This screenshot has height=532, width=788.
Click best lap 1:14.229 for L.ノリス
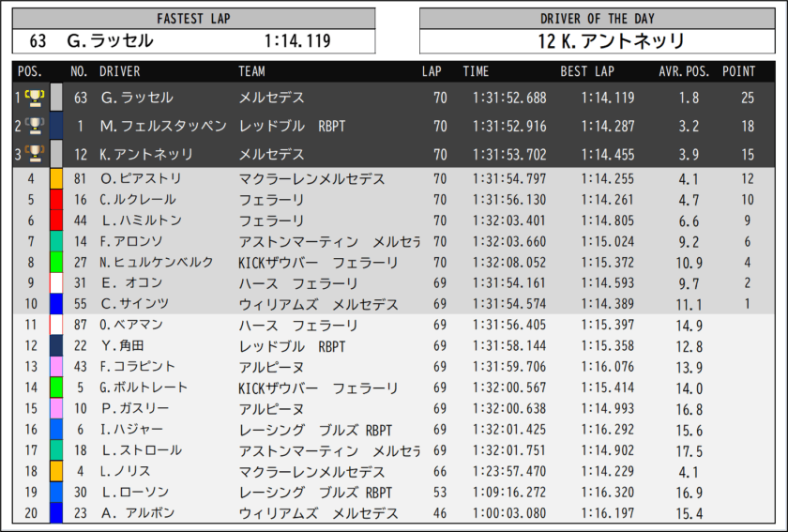[608, 471]
